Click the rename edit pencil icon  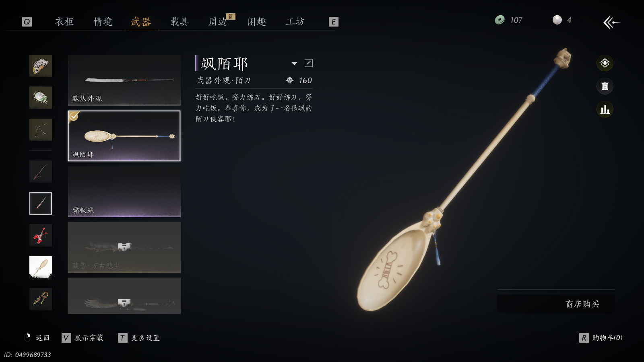pyautogui.click(x=309, y=63)
